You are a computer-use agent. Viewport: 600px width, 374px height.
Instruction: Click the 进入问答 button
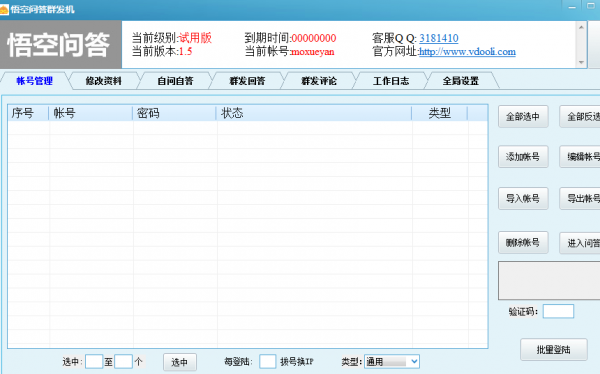(x=580, y=243)
